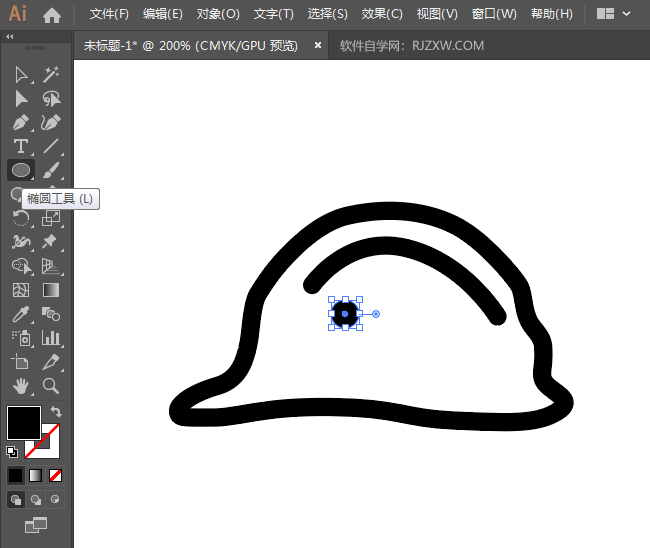Switch to the 未标题-1 document tab
This screenshot has height=548, width=650.
tap(190, 45)
